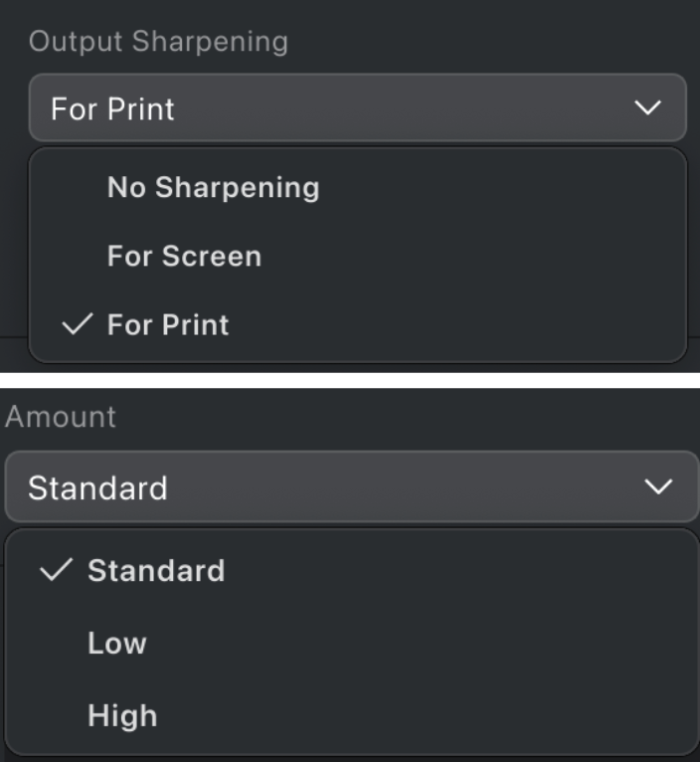This screenshot has width=700, height=762.
Task: Click the white divider between the panels
Action: (x=350, y=381)
